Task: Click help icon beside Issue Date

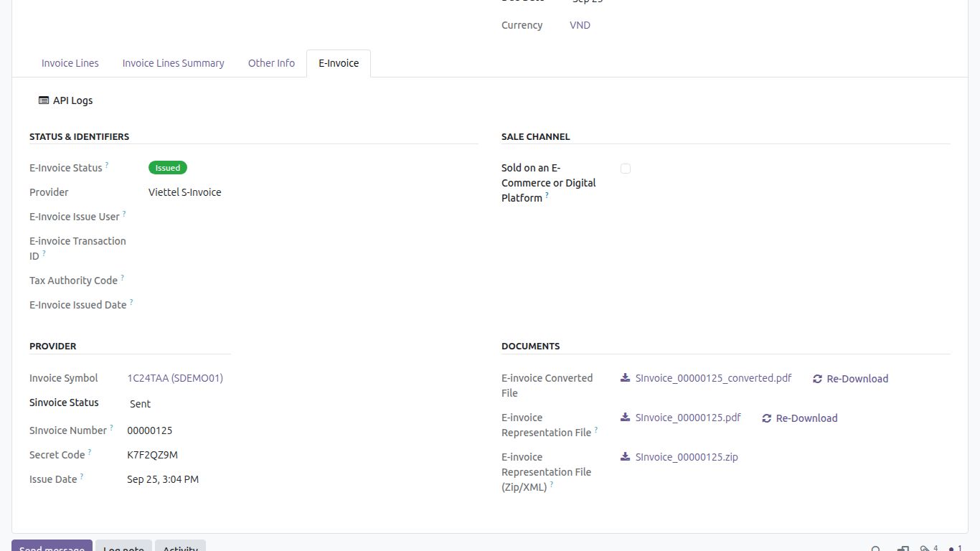Action: (82, 476)
